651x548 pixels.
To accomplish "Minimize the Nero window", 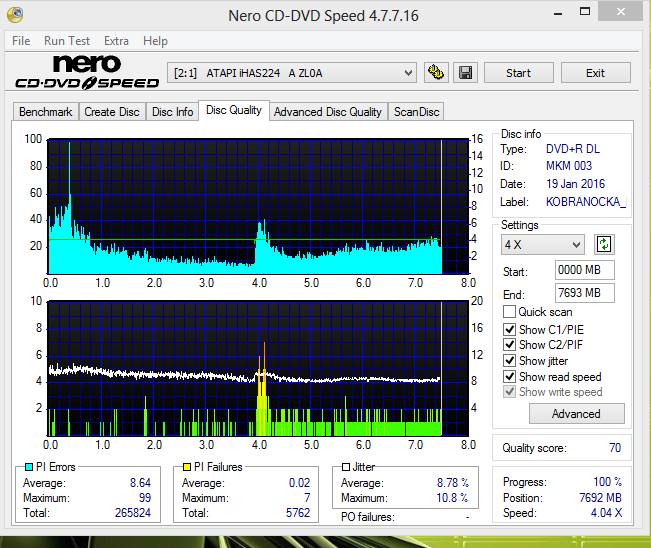I will tap(558, 12).
